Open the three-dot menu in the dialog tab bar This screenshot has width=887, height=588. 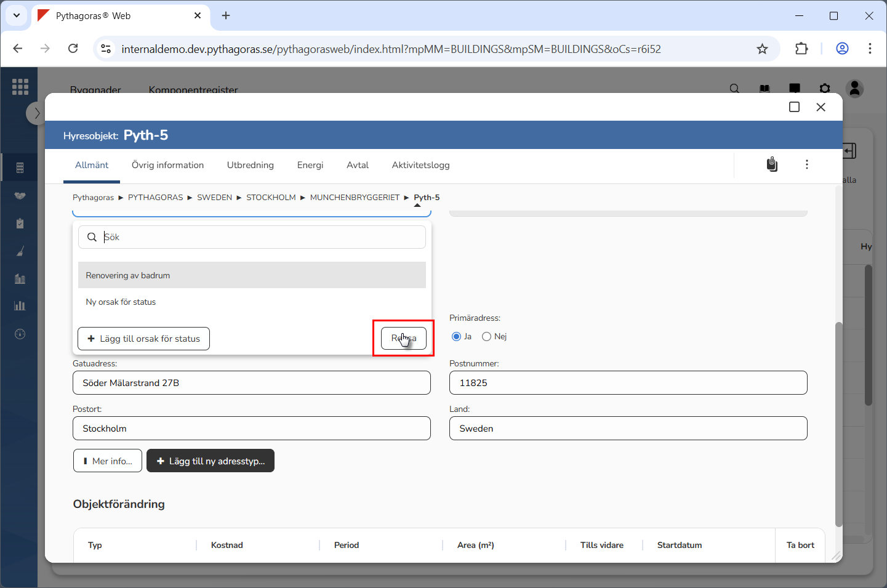[806, 164]
